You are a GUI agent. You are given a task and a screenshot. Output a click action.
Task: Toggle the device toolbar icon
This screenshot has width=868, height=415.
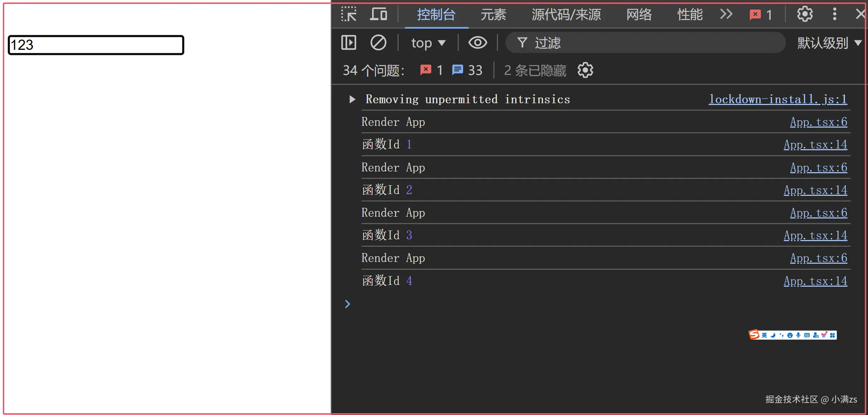pyautogui.click(x=378, y=14)
